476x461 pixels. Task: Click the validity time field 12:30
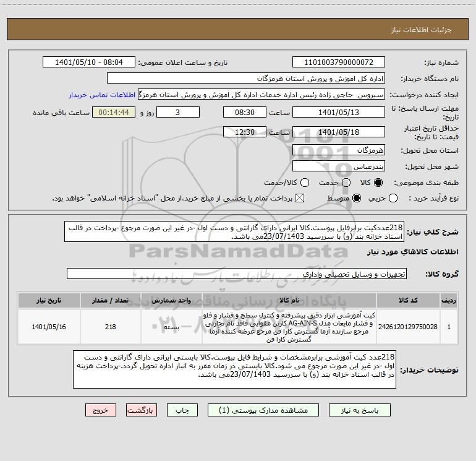[245, 132]
